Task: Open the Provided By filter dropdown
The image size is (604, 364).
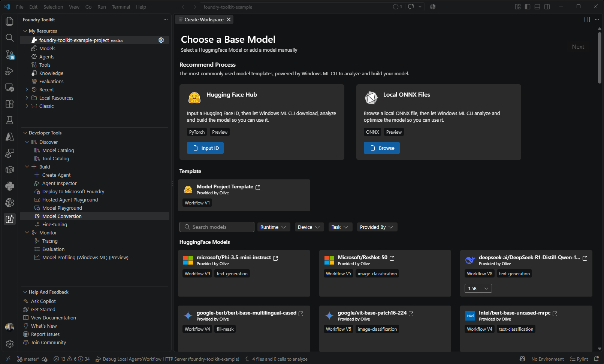Action: coord(377,227)
